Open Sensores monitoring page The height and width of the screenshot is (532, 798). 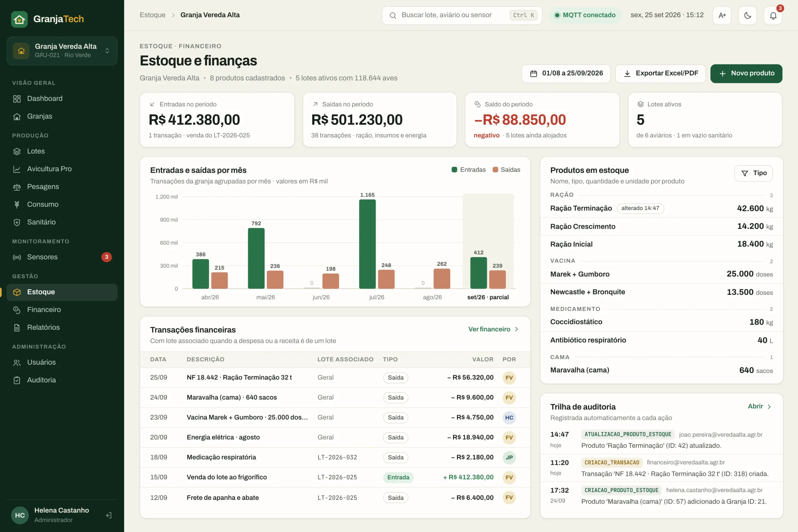pyautogui.click(x=62, y=257)
